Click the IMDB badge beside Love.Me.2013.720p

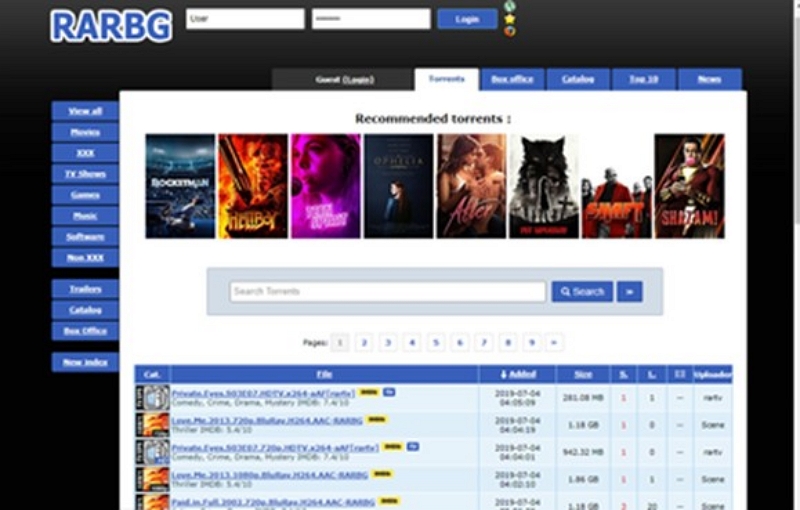pyautogui.click(x=377, y=420)
